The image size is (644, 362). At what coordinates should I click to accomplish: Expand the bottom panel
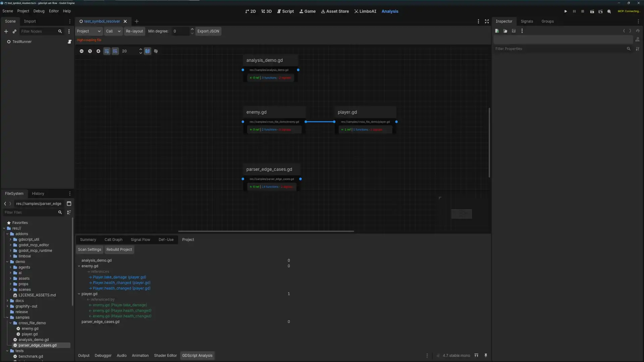pos(476,356)
